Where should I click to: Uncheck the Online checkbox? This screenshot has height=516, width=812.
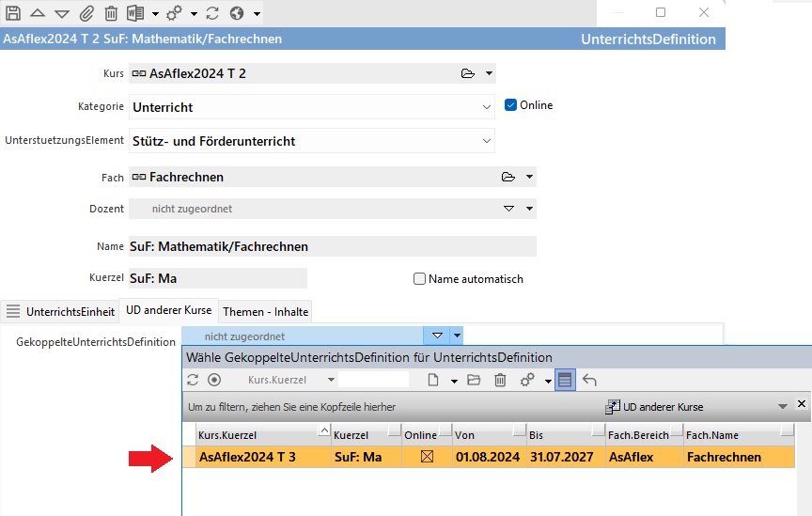click(511, 105)
